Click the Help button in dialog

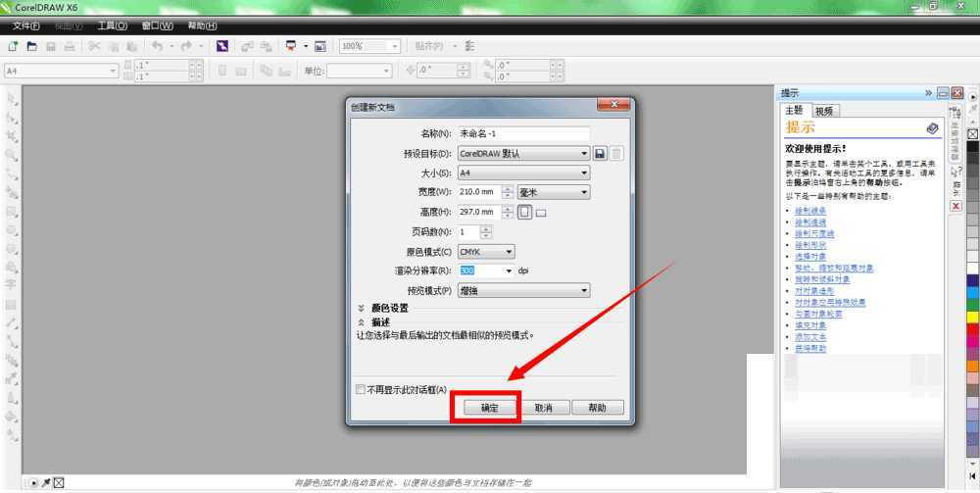[x=598, y=408]
